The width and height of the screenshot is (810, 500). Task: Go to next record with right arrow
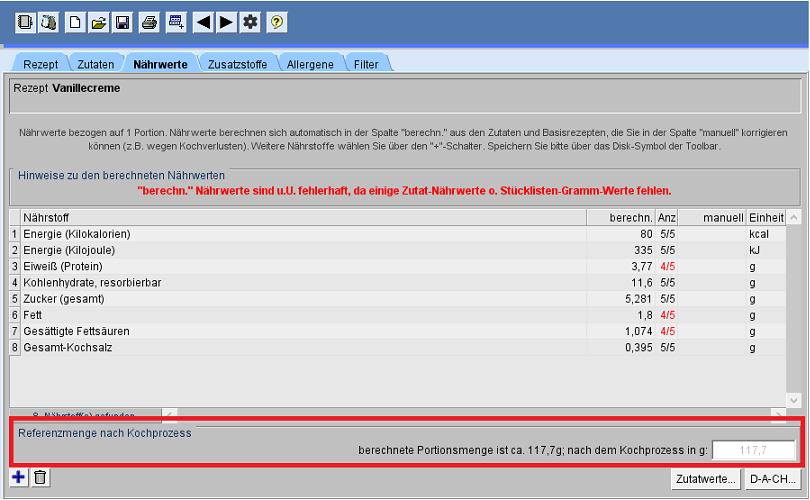(x=226, y=21)
